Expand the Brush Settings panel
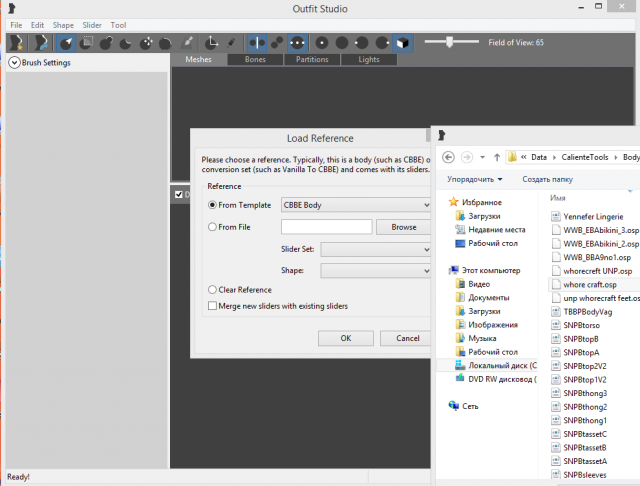The height and width of the screenshot is (486, 640). 14,62
